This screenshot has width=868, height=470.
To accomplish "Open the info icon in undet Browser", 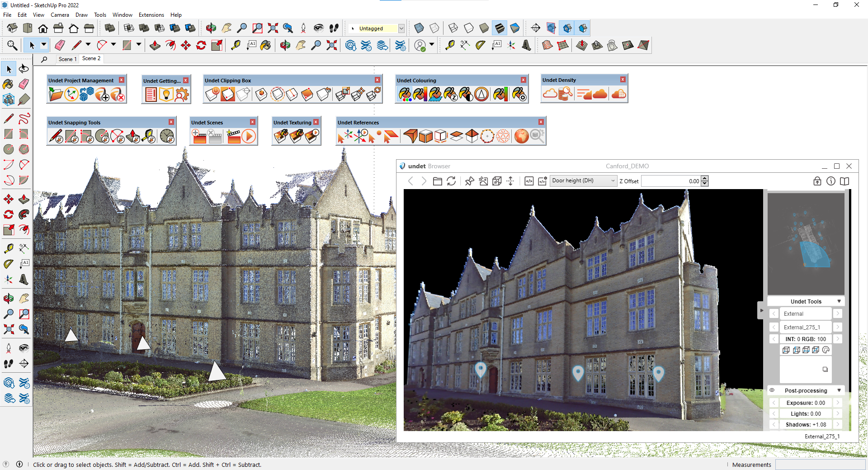I will (x=831, y=181).
